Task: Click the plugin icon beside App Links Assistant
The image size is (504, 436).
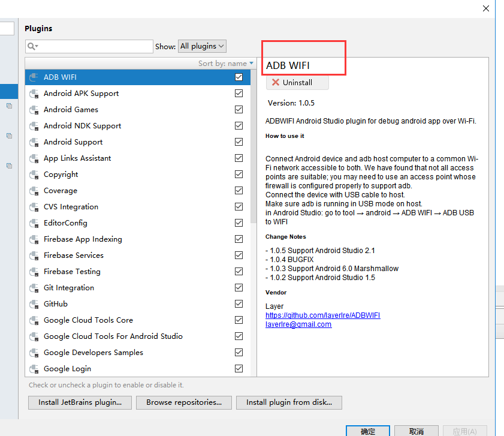Action: (34, 158)
